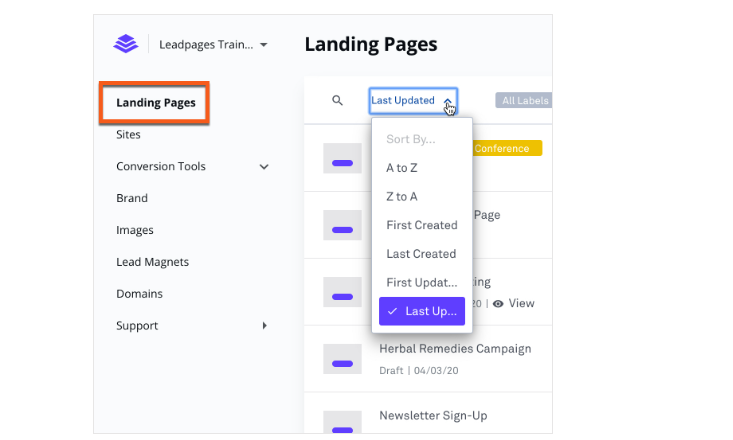Viewport: 733px width, 440px height.
Task: Open the Herbal Remedies Campaign page
Action: 455,349
